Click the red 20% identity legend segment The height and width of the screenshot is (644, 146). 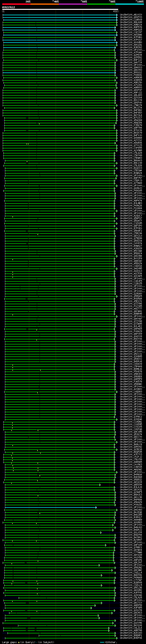pyautogui.click(x=16, y=4)
